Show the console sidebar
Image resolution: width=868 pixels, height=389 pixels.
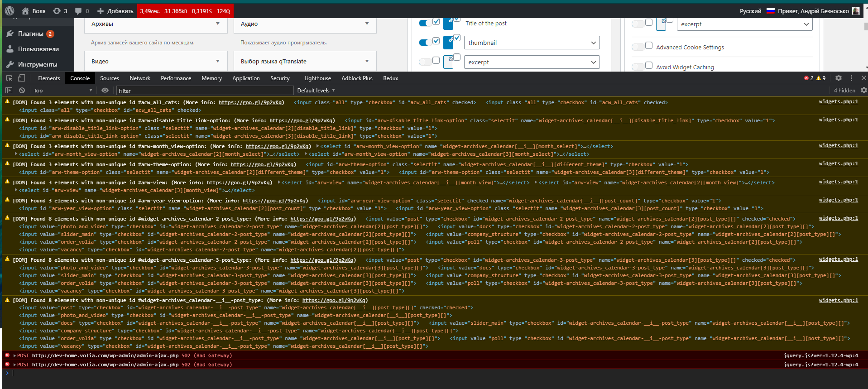9,91
